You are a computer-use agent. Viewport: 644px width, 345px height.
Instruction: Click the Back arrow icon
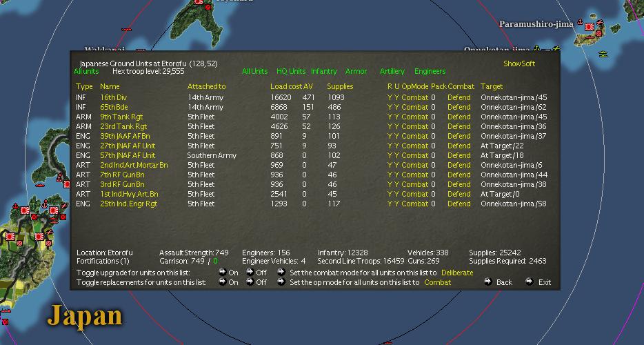[488, 282]
